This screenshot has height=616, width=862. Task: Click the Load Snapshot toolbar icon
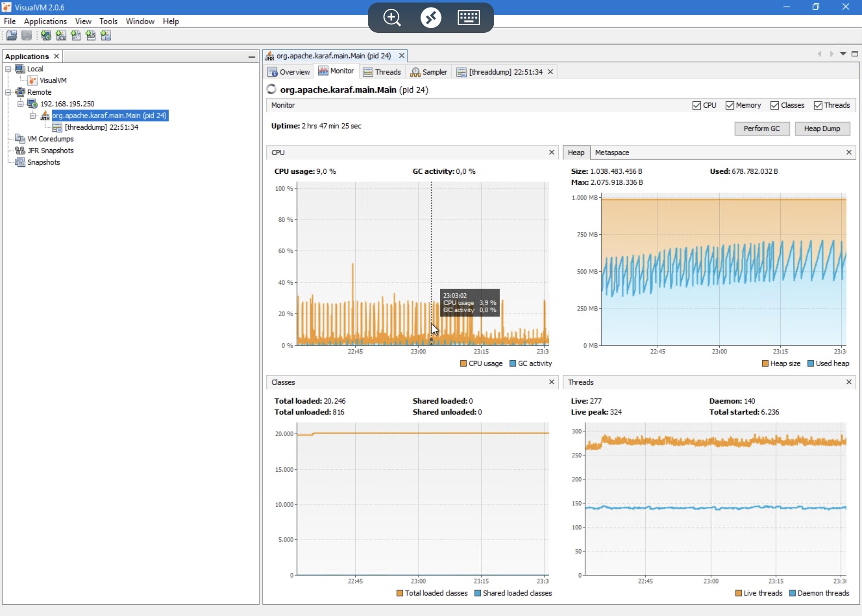(12, 36)
